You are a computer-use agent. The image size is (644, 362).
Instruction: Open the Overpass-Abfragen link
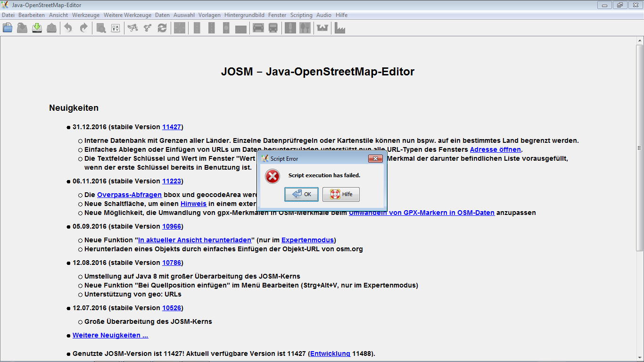click(x=129, y=195)
